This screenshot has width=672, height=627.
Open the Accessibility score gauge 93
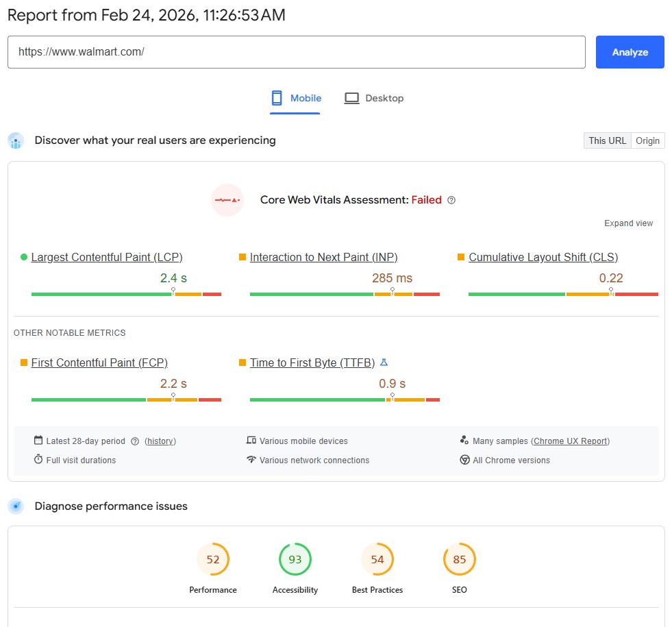295,560
